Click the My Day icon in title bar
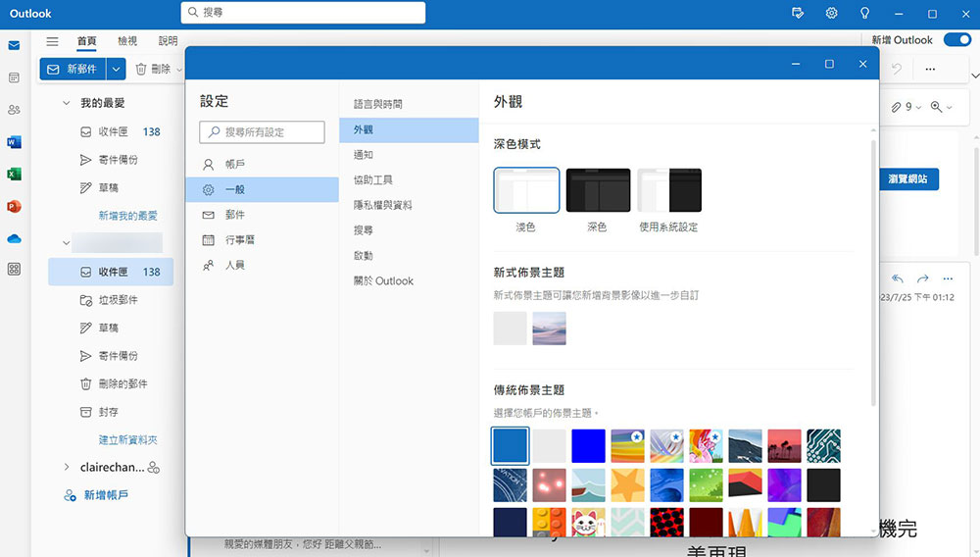Screen dimensions: 980x557 [798, 13]
